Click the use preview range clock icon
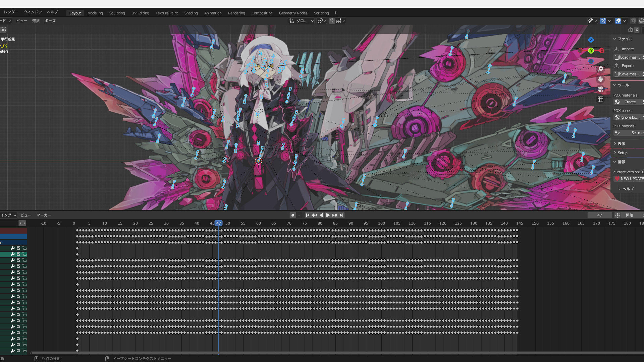Image resolution: width=644 pixels, height=362 pixels. [618, 215]
